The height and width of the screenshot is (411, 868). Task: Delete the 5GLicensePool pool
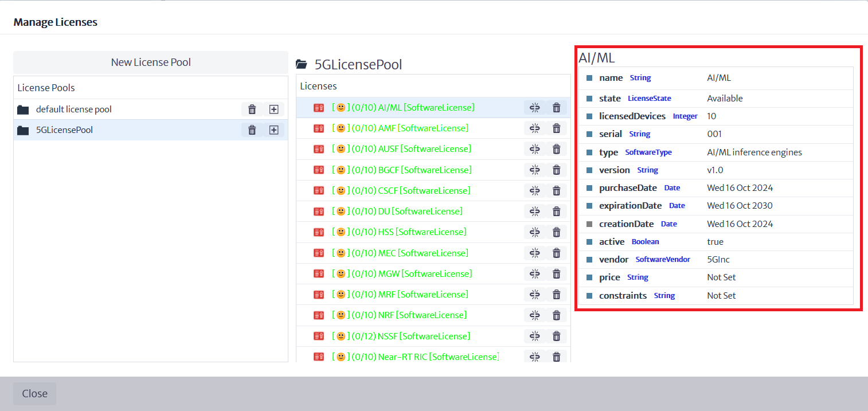coord(252,130)
